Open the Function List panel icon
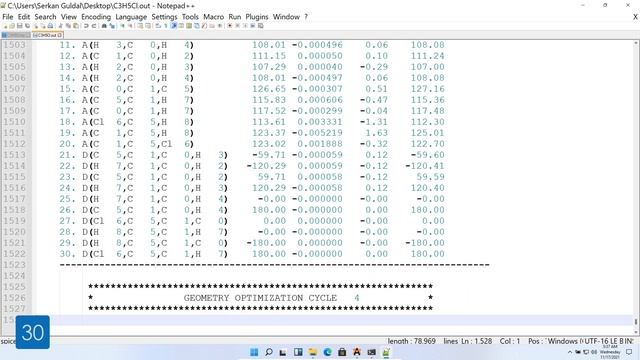This screenshot has width=640, height=360. tap(204, 26)
